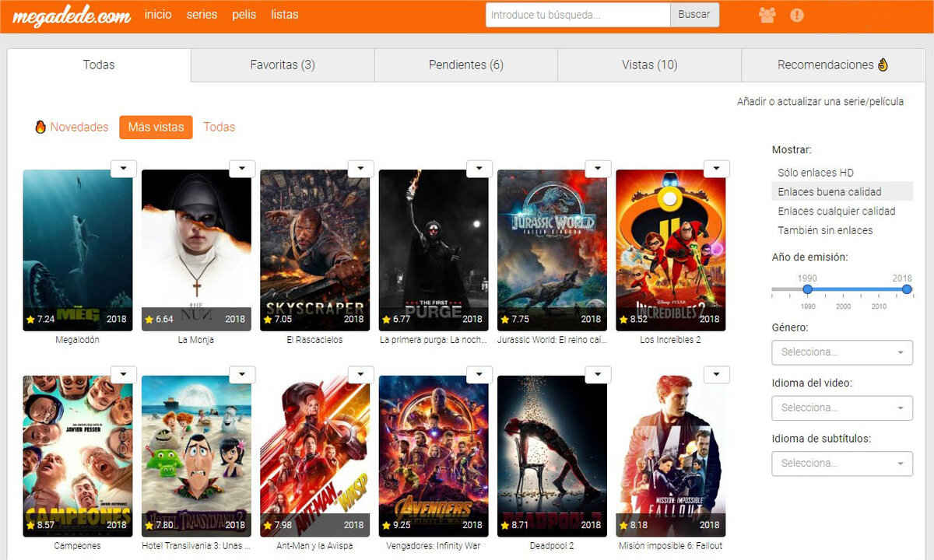Open the Ant-Man y la Avispa poster

click(314, 457)
